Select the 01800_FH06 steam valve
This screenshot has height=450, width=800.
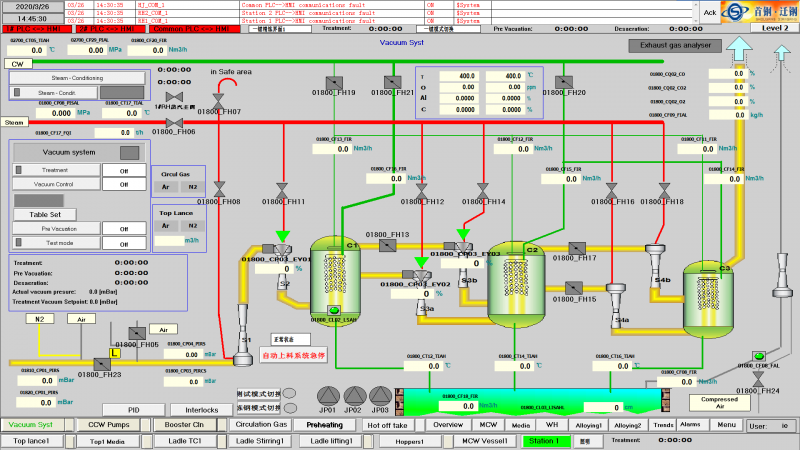174,122
